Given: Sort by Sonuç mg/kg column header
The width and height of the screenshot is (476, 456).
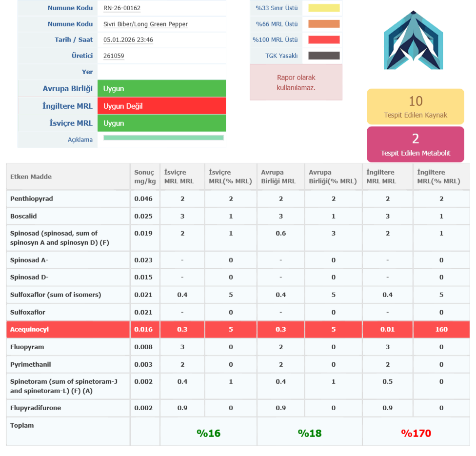Looking at the screenshot, I should pyautogui.click(x=144, y=177).
